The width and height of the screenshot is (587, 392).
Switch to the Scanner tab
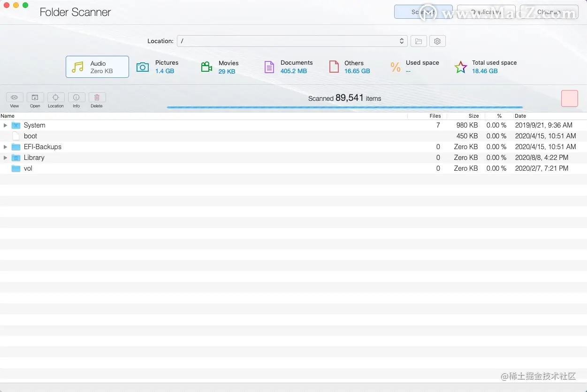click(423, 12)
